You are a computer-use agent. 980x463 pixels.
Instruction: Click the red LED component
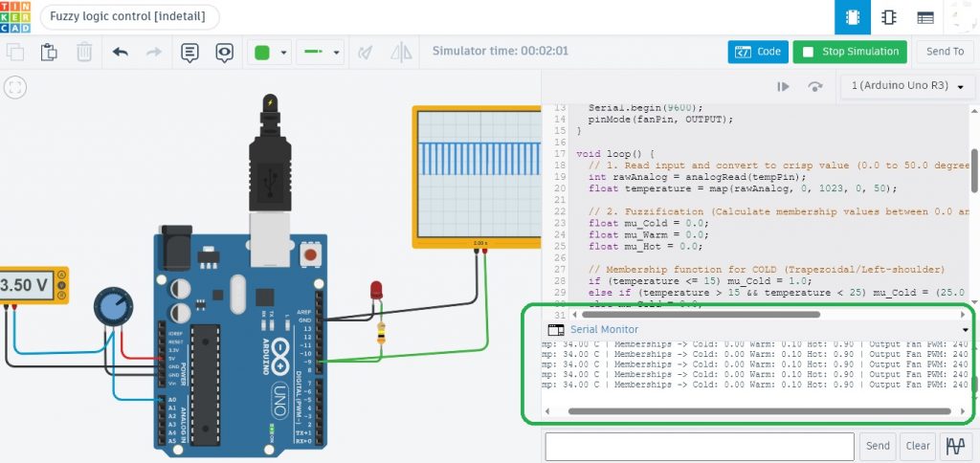coord(376,290)
